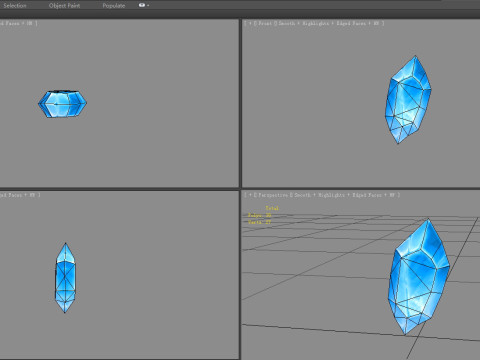Screen dimensions: 480x360
Task: Select the crystal in the top-left viewport
Action: (62, 104)
